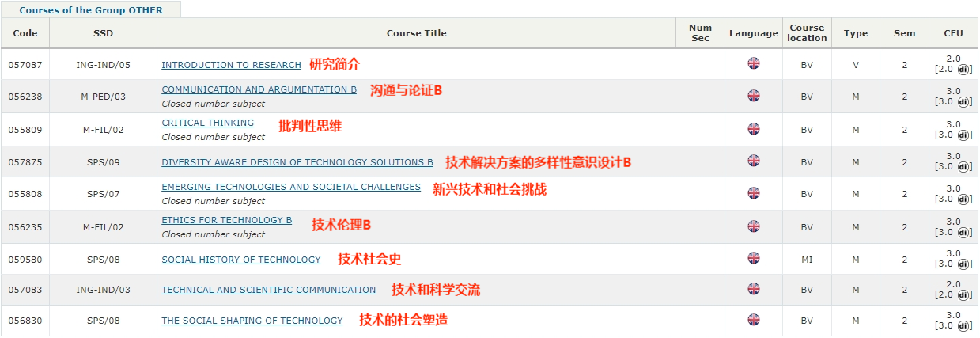Visit the ETHICS FOR TECHNOLOGY B link
980x338 pixels.
coord(227,220)
